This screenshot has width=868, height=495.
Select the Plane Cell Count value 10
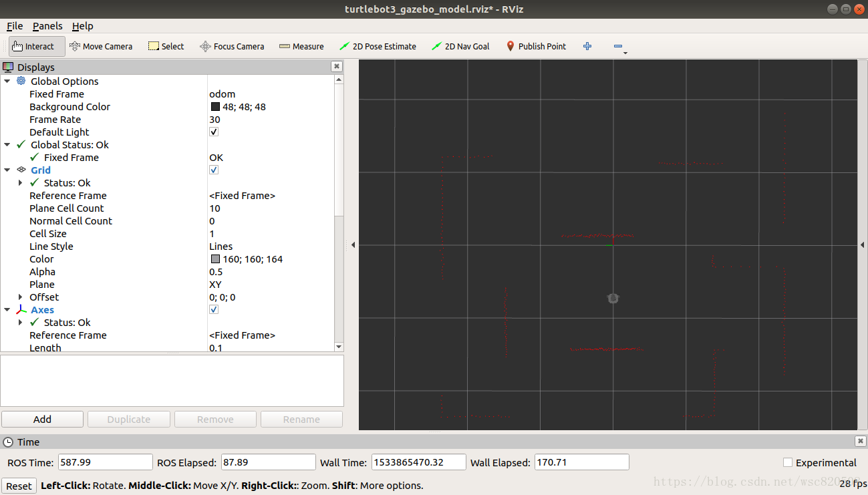click(214, 208)
